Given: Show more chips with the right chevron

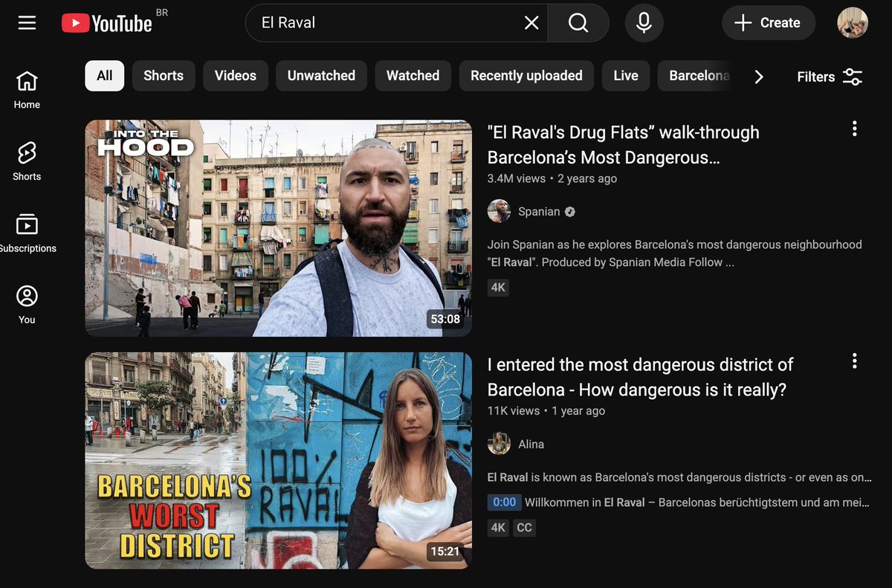Looking at the screenshot, I should [758, 77].
